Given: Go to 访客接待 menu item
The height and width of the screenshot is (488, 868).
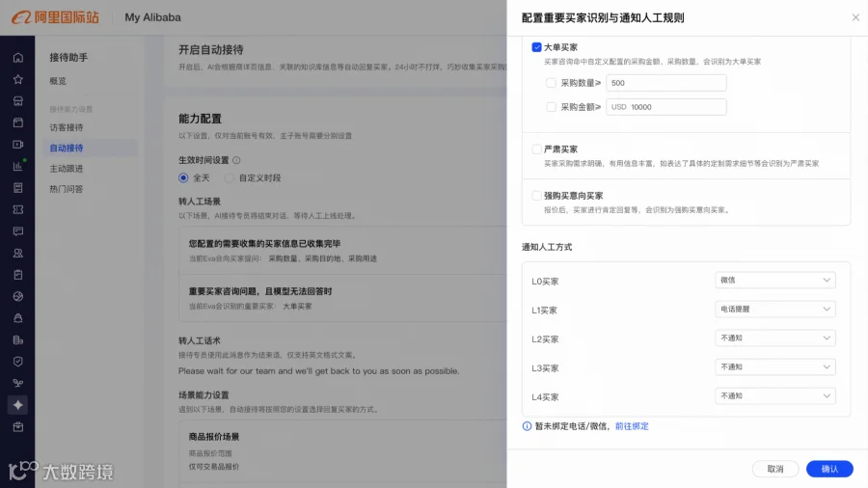Looking at the screenshot, I should (67, 127).
